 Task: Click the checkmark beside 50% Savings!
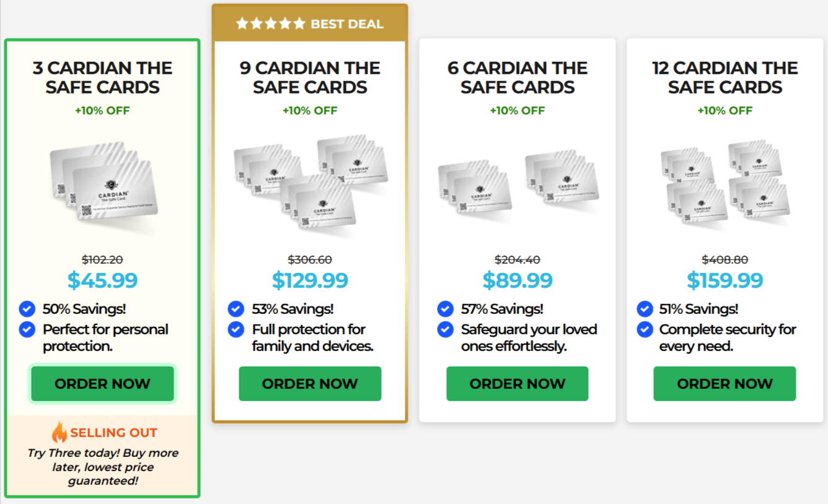(x=27, y=308)
